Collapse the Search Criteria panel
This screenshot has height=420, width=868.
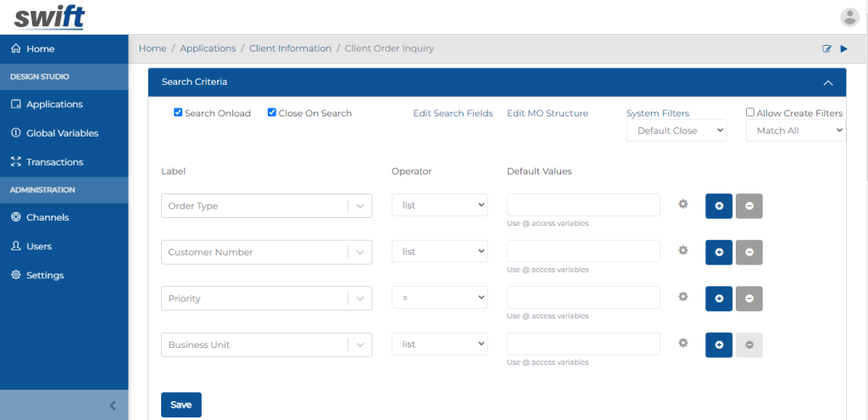[826, 82]
